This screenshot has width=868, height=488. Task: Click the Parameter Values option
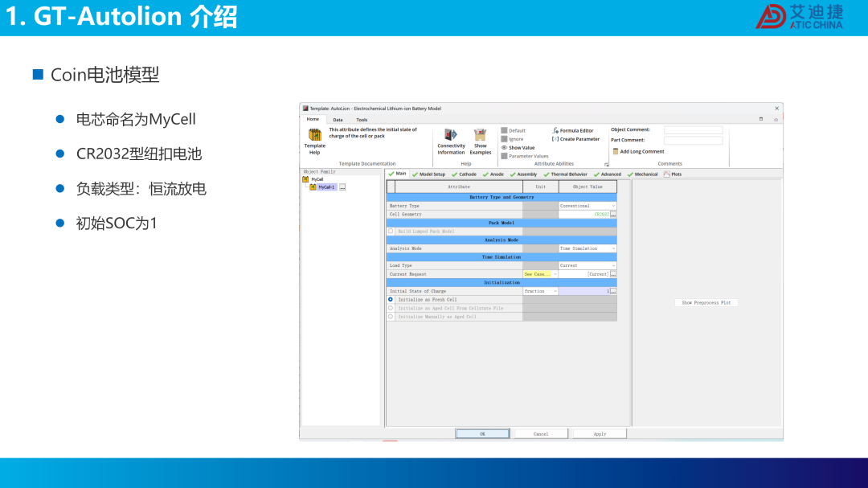(524, 156)
